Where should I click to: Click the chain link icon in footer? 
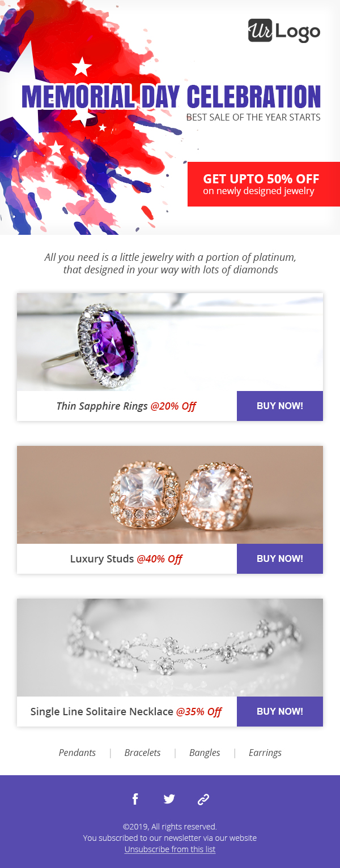[x=203, y=799]
